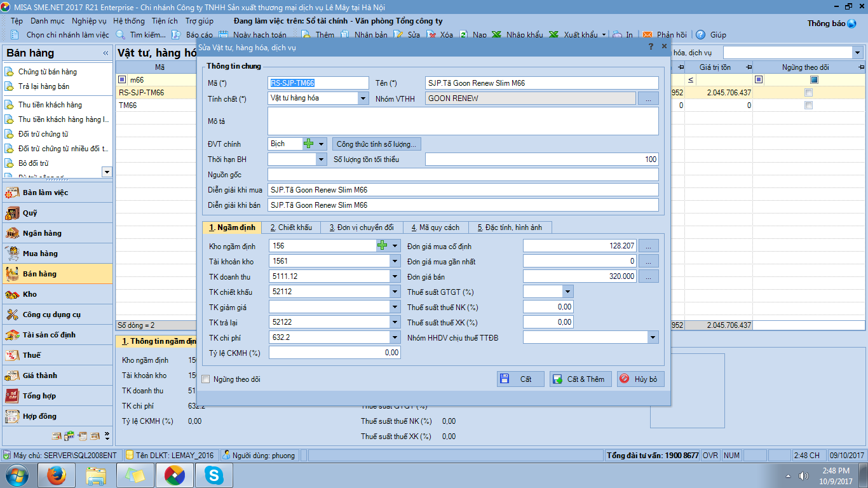This screenshot has width=868, height=488.
Task: Open the Hợp đồng module
Action: pos(57,416)
